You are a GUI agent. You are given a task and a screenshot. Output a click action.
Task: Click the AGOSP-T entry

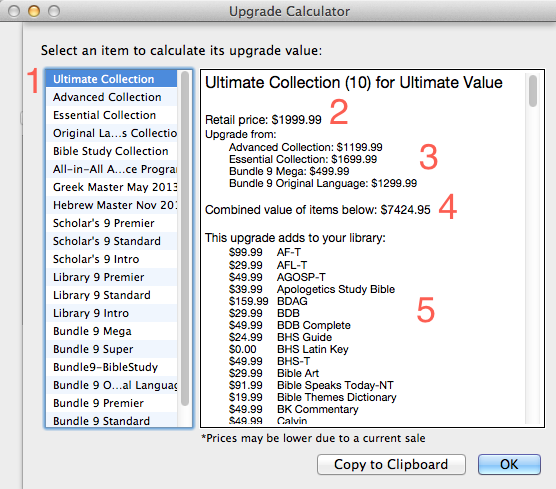[x=277, y=277]
